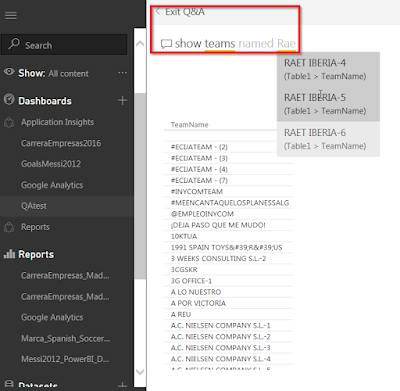Choose RAET IBERIA-6 suggestion
The image size is (400, 391).
click(328, 139)
